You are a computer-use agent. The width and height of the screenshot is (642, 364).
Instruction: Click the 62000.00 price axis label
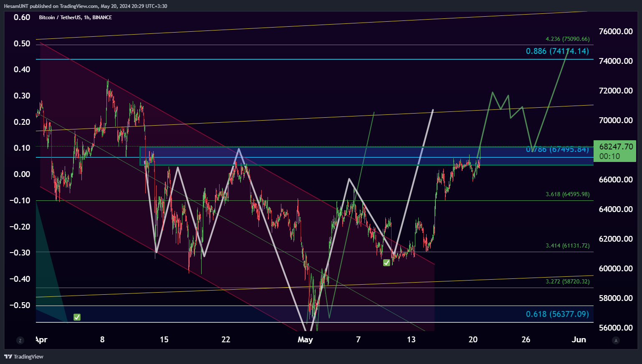click(x=616, y=239)
